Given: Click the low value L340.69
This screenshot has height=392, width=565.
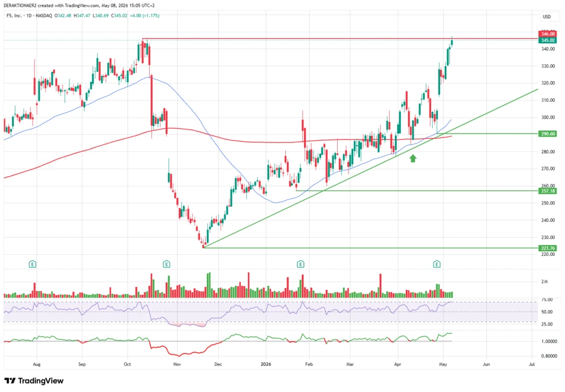Looking at the screenshot, I should pos(101,16).
